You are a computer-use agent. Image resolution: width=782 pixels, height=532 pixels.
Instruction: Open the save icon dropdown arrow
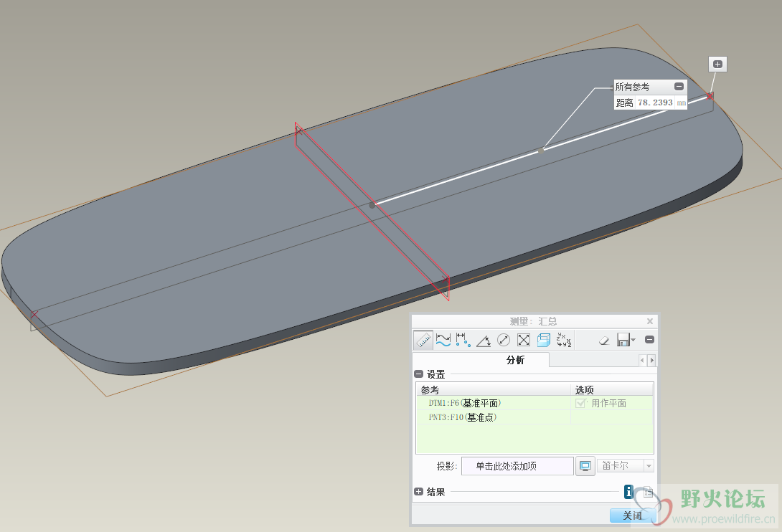pyautogui.click(x=633, y=340)
